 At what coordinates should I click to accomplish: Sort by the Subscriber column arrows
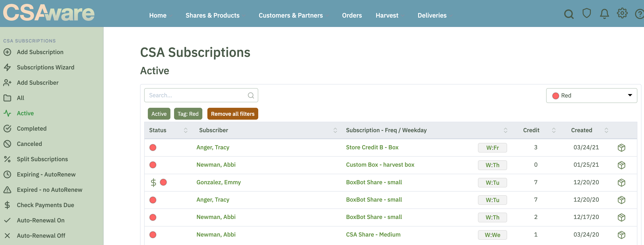(x=335, y=130)
